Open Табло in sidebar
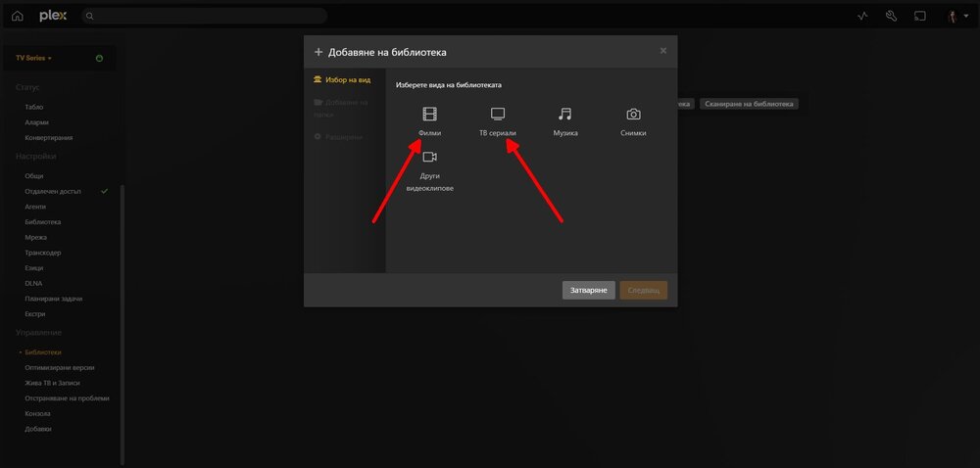The width and height of the screenshot is (980, 468). [x=34, y=108]
